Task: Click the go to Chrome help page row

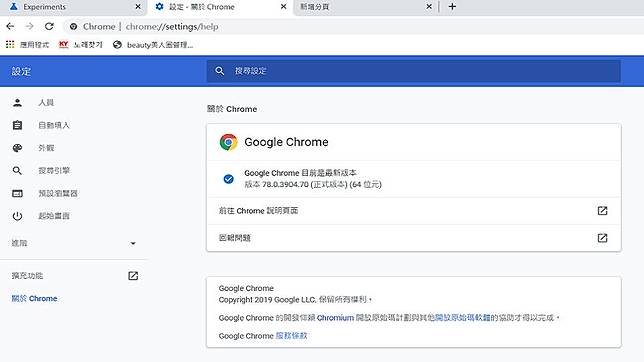Action: (414, 211)
